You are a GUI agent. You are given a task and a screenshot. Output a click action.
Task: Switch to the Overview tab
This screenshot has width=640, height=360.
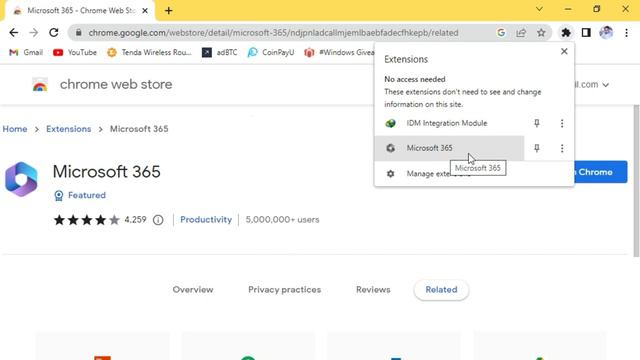(193, 290)
